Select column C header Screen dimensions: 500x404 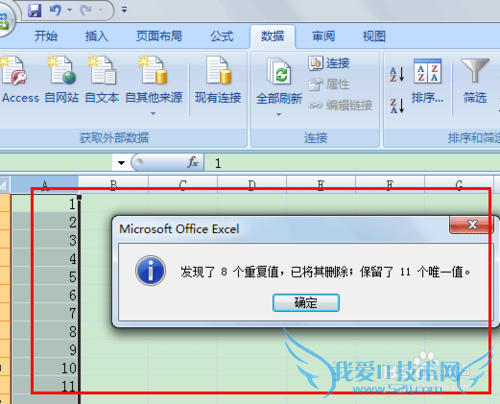click(183, 184)
